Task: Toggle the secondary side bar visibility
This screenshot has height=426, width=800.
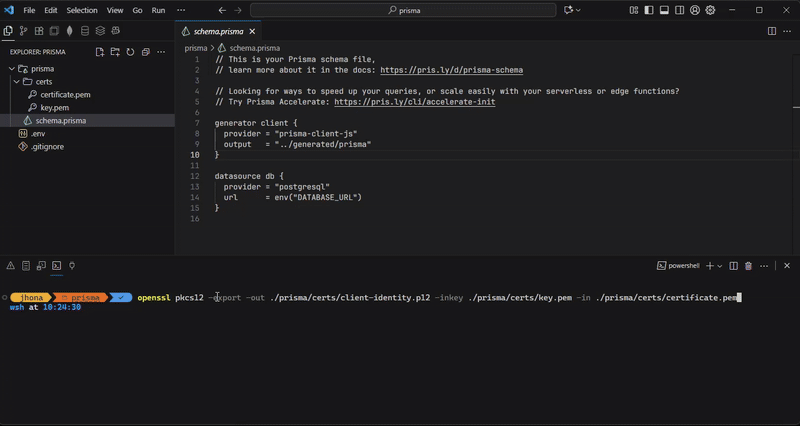Action: (679, 10)
